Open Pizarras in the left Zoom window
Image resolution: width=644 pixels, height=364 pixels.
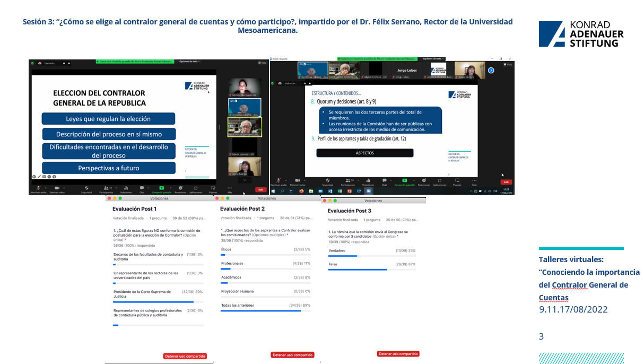(x=213, y=188)
